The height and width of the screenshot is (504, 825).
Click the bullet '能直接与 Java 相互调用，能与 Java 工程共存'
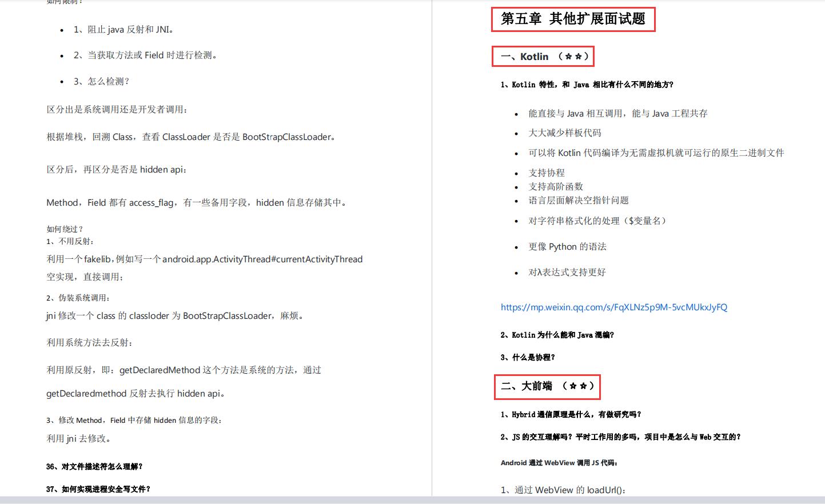pyautogui.click(x=618, y=114)
